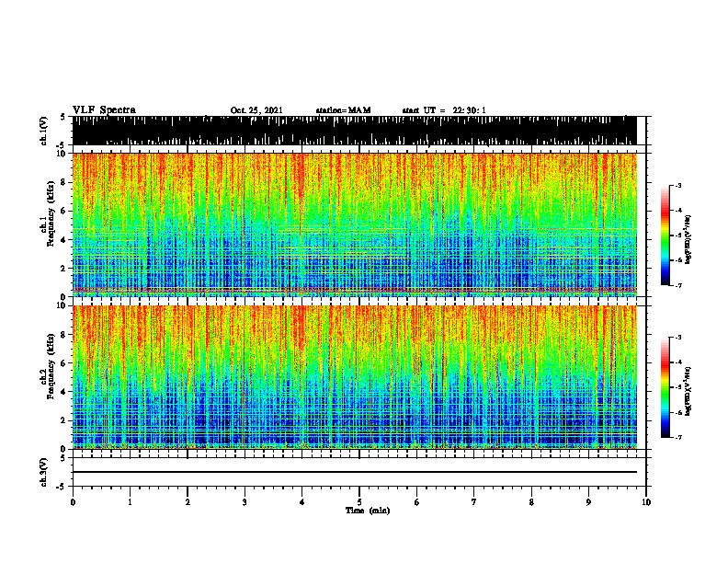
Task: Click the "10" kHz tick of ch.2 frequency axis
Action: [x=63, y=305]
